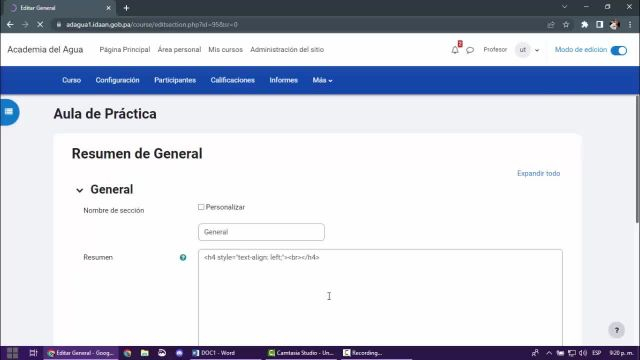Go to Página Principal

click(x=125, y=49)
